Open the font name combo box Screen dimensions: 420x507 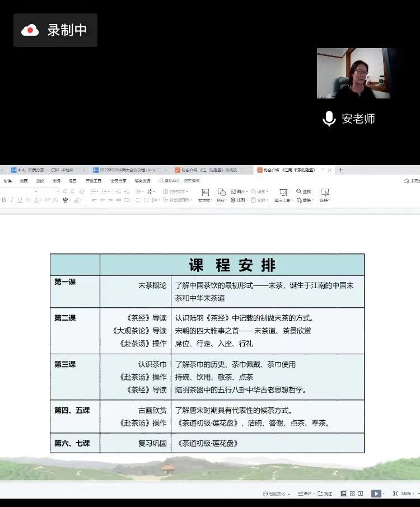click(x=19, y=191)
